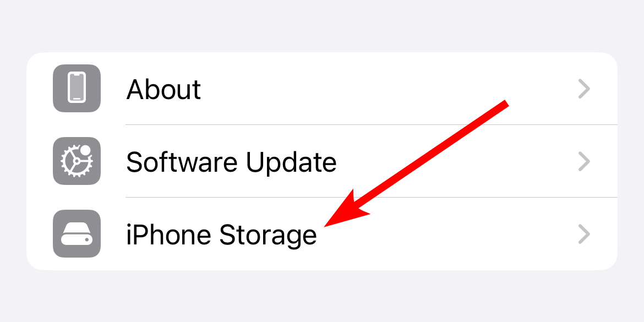Tap the About phone icon
The image size is (644, 322).
click(x=77, y=88)
